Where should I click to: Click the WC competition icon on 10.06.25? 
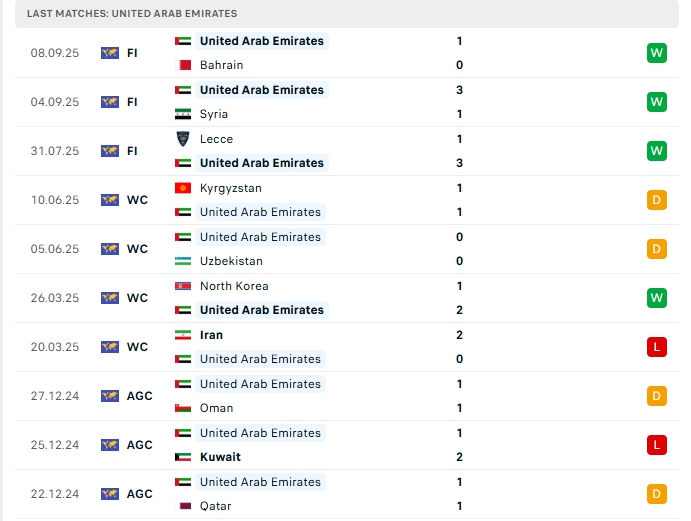(110, 200)
